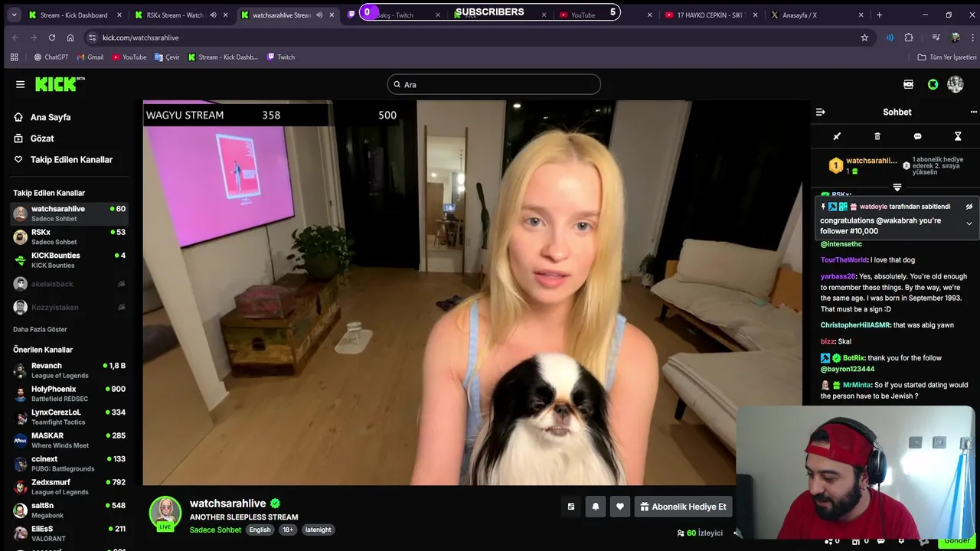Viewport: 980px width, 551px height.
Task: Bookmark this page with star icon
Action: pyautogui.click(x=864, y=37)
